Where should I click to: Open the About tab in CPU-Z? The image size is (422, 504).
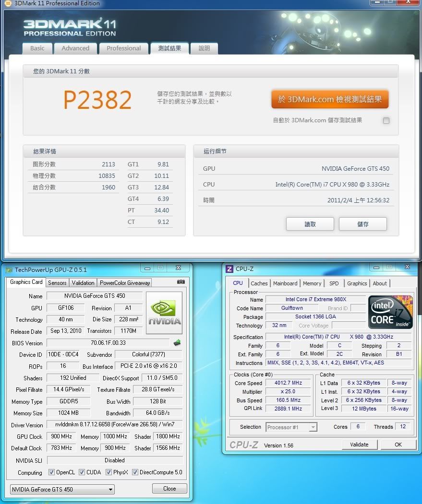(380, 283)
